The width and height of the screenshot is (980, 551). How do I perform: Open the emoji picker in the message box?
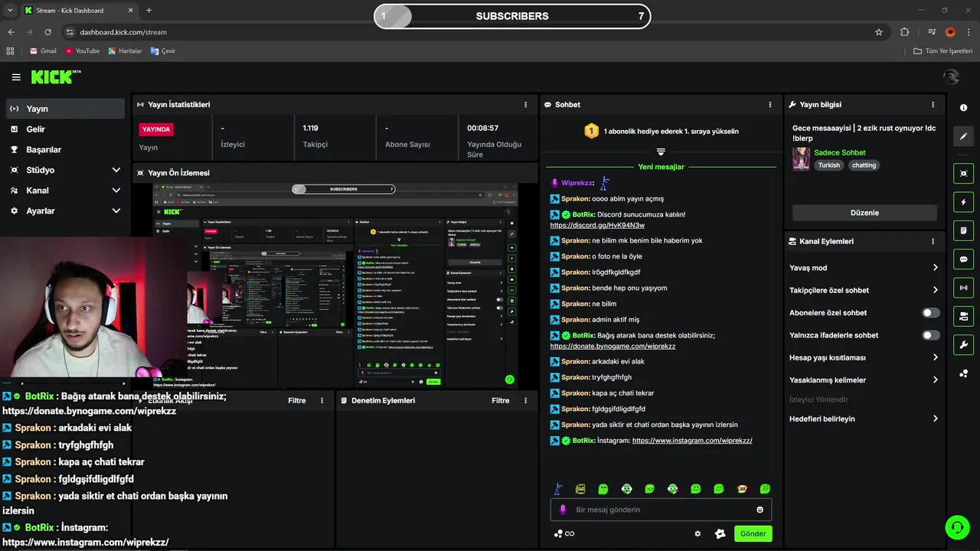(x=759, y=510)
